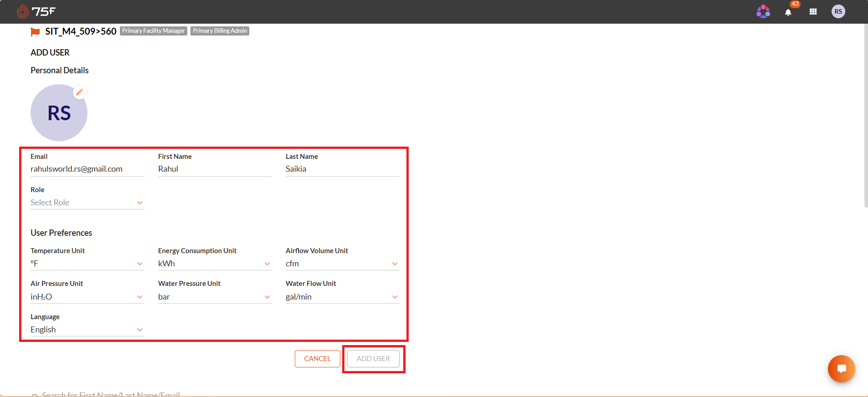868x397 pixels.
Task: Open the apps grid icon
Action: pyautogui.click(x=813, y=12)
